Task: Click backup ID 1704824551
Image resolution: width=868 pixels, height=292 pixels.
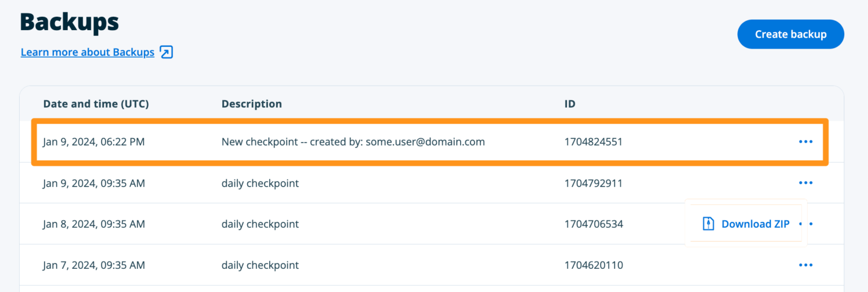Action: tap(593, 142)
